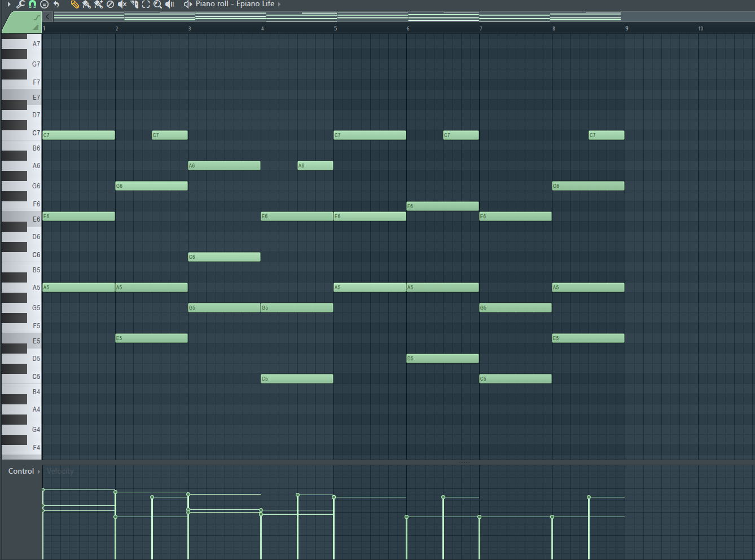The width and height of the screenshot is (755, 560).
Task: Select the D5 note at bar 6
Action: click(x=442, y=358)
